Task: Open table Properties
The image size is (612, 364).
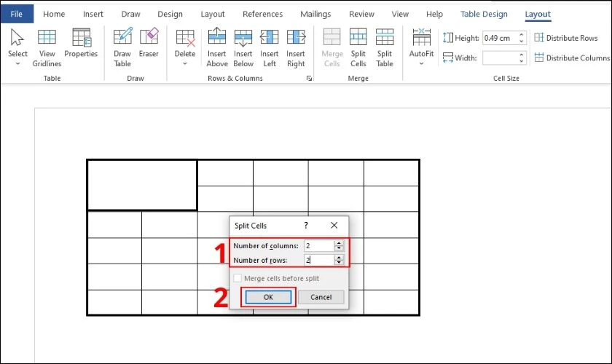Action: [x=81, y=44]
